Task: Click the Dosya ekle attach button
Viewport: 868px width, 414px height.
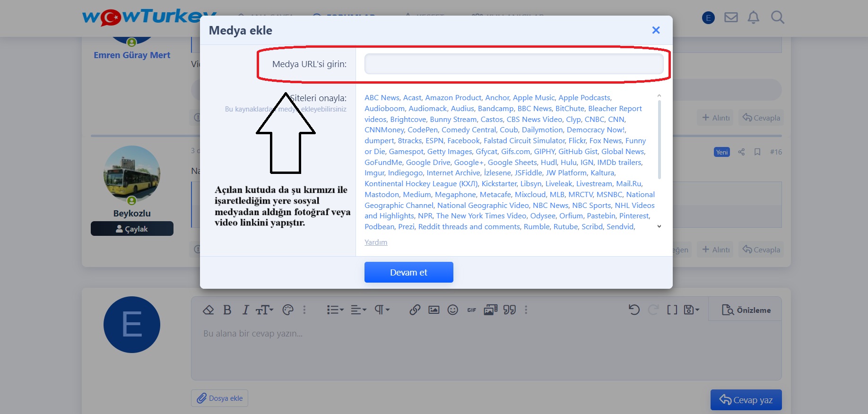Action: coord(219,398)
